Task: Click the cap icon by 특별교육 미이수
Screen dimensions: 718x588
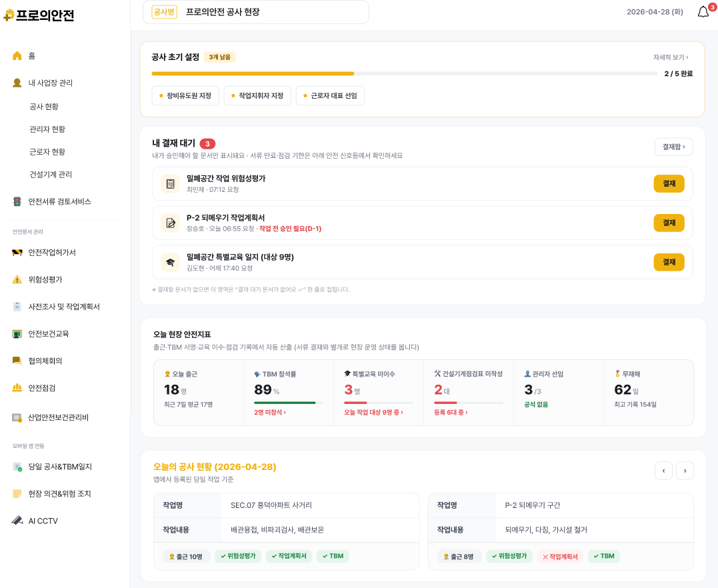Action: tap(347, 374)
